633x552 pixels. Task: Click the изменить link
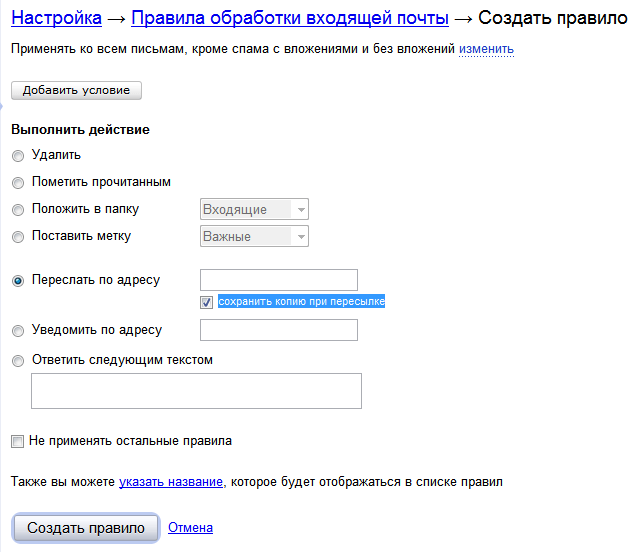[486, 49]
